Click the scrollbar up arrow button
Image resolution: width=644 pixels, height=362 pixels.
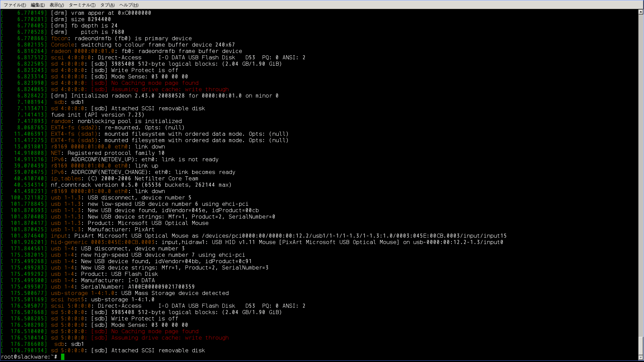(641, 12)
